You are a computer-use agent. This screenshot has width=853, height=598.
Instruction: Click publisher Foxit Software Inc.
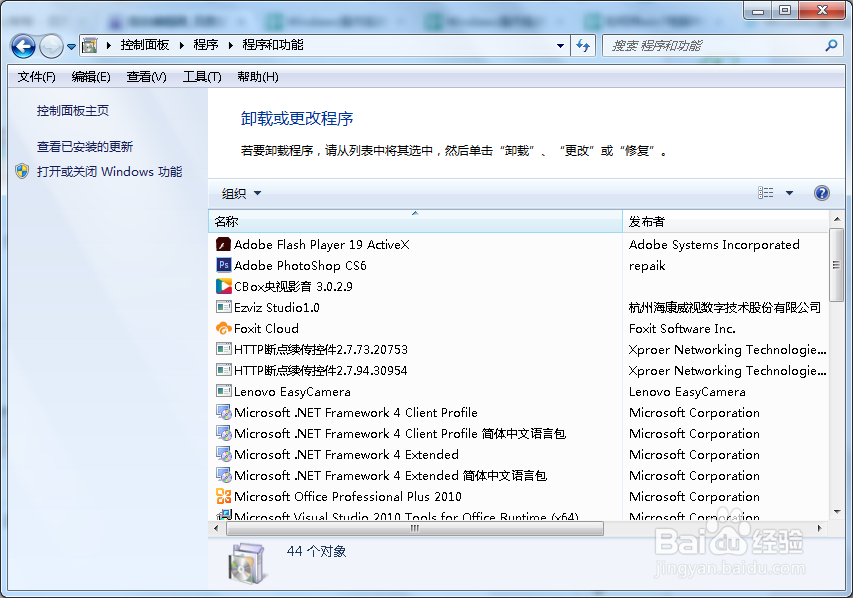(x=682, y=329)
